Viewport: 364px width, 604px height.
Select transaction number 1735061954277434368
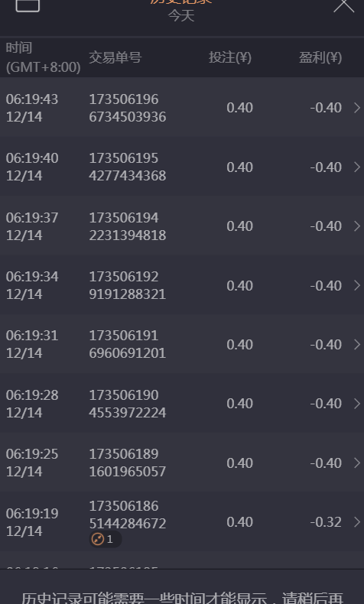point(128,167)
